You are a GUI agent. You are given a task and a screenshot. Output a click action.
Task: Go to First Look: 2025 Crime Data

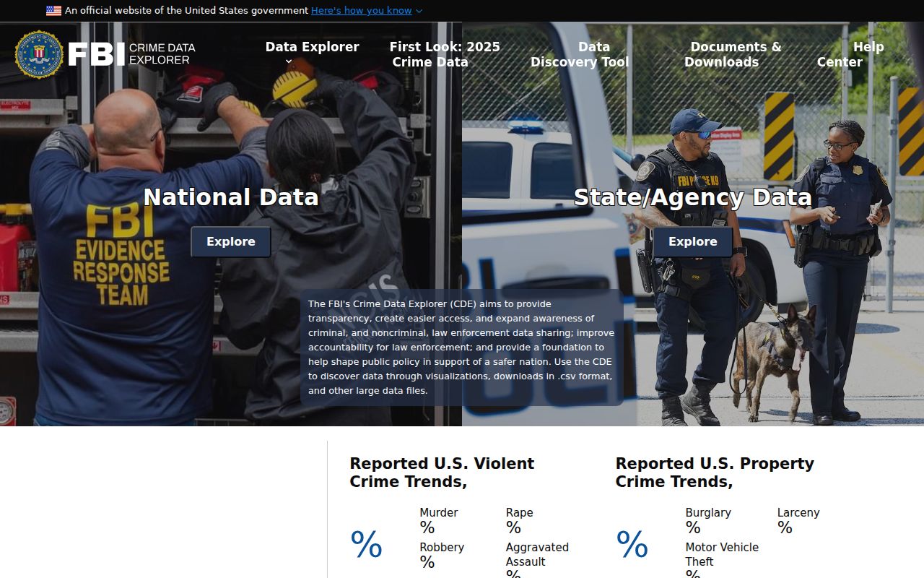tap(445, 54)
